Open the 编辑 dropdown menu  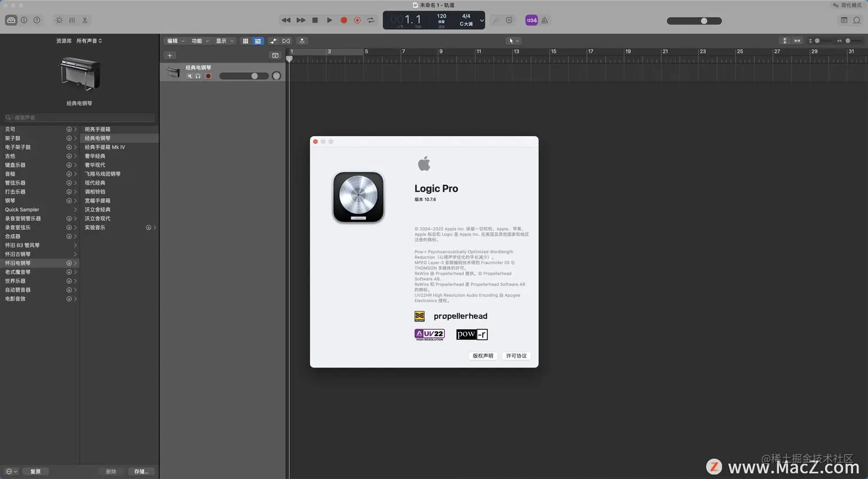[176, 41]
